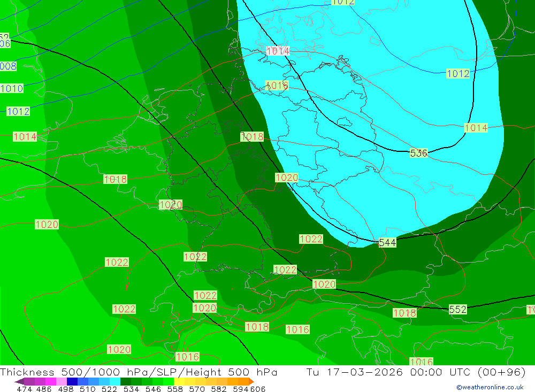This screenshot has height=392, width=535.
Task: Pick the bright magenta legend swatch
Action: pyautogui.click(x=51, y=381)
